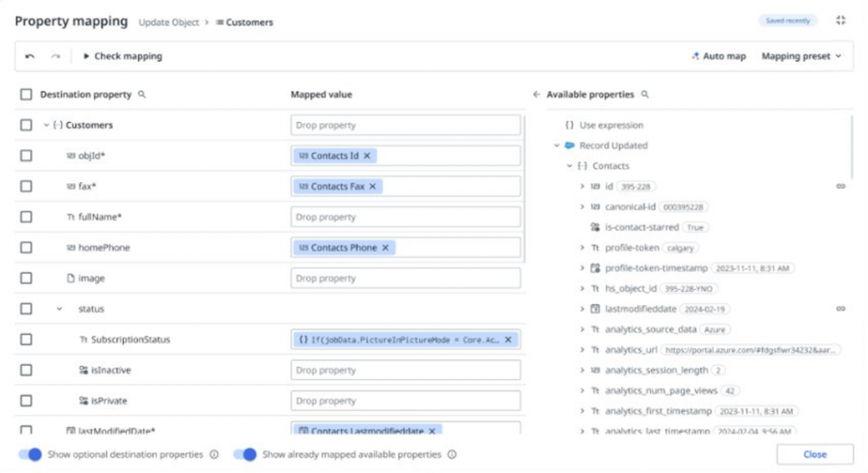868x473 pixels.
Task: Click the Close button
Action: pos(815,454)
